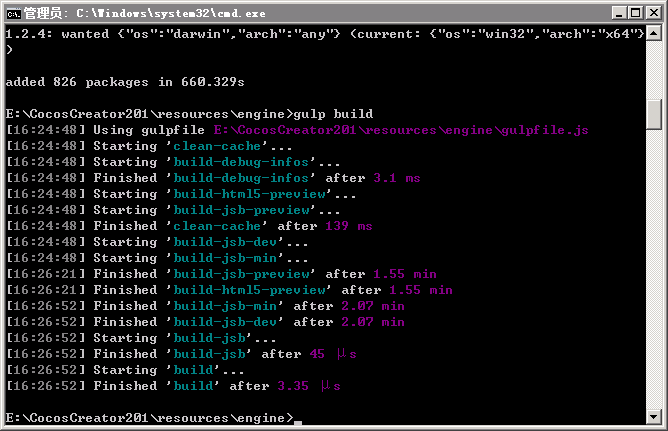Click the gulpfile.js path in output
The height and width of the screenshot is (431, 668).
[401, 130]
